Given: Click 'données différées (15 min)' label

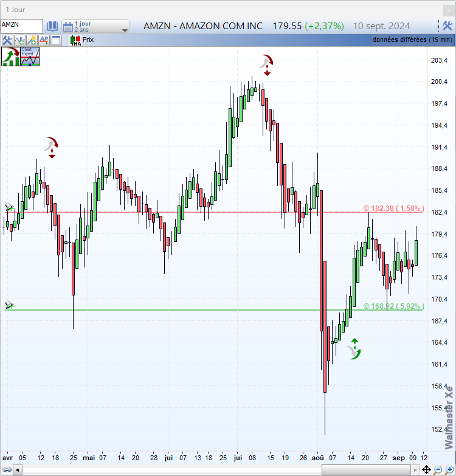Looking at the screenshot, I should tap(412, 40).
